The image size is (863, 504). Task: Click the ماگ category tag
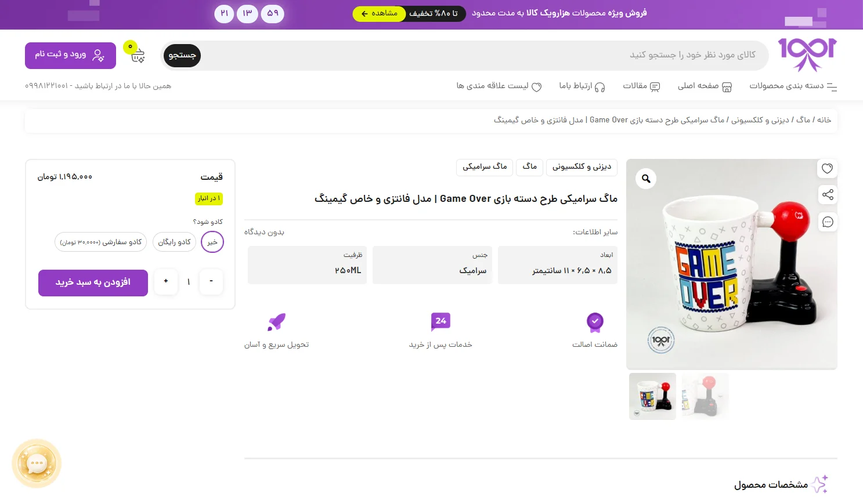529,167
